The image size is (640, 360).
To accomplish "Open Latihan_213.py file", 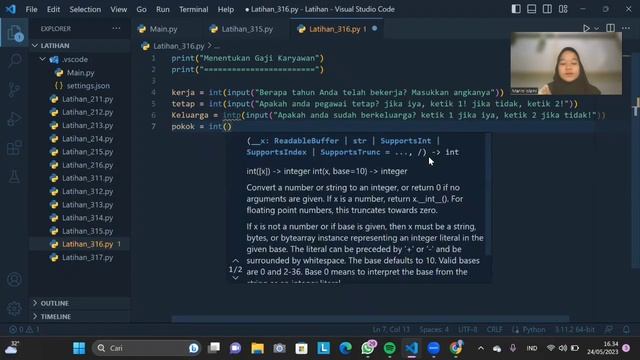I will (87, 125).
